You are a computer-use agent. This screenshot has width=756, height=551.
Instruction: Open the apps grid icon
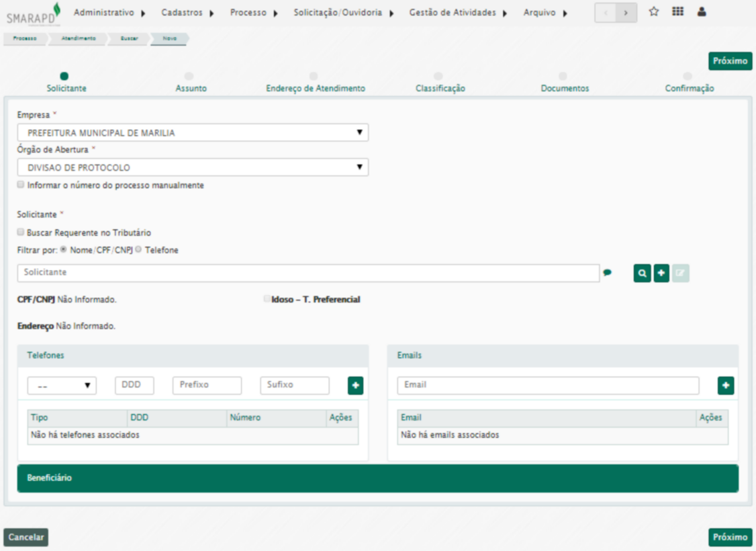click(678, 12)
